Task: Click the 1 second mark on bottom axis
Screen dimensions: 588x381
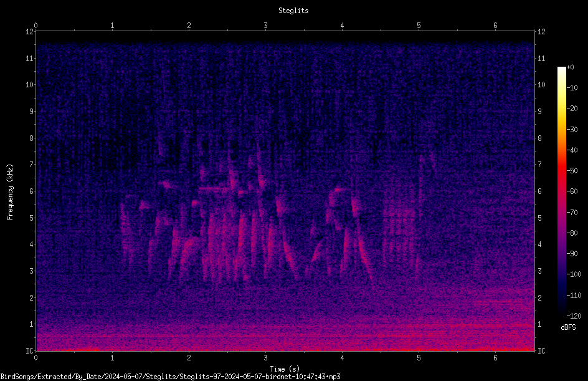Action: coord(112,358)
